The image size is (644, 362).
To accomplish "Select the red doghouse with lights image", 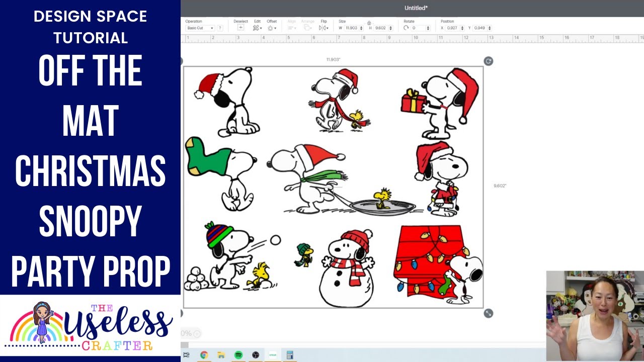I will (x=438, y=264).
